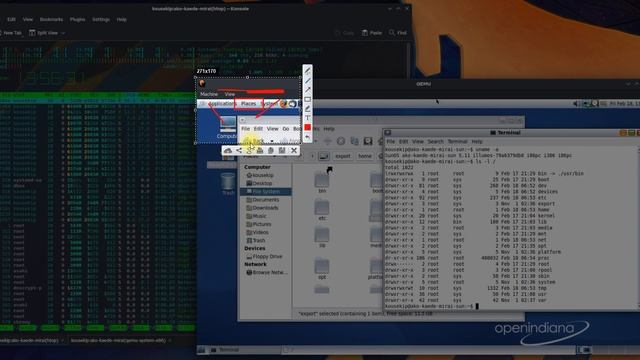Click home path button in location bar

[365, 156]
